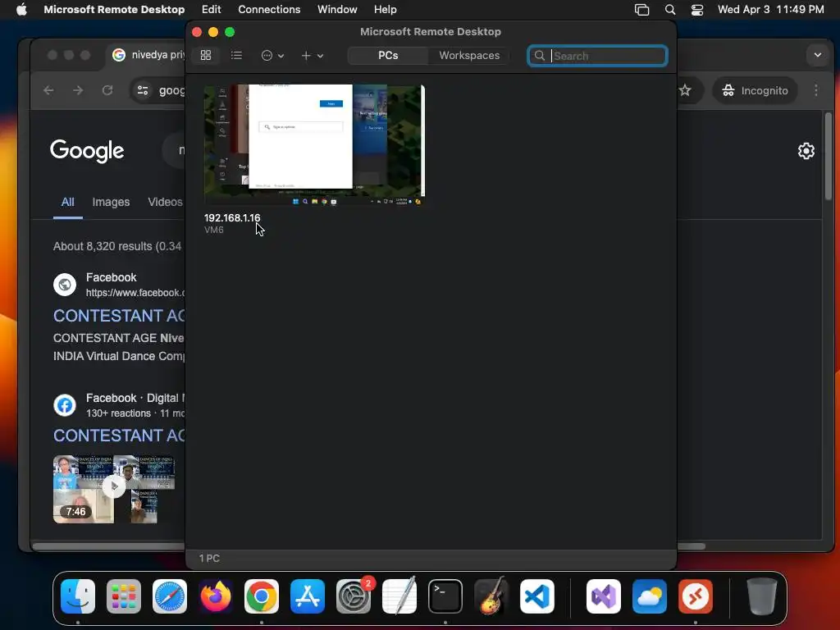Open Finder from the Dock
840x630 pixels.
78,596
